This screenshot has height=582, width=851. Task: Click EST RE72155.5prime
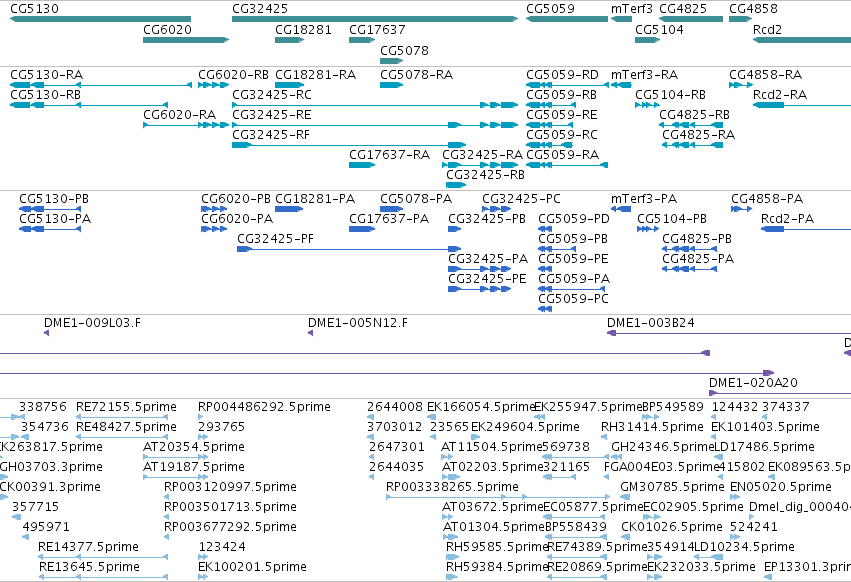click(120, 417)
